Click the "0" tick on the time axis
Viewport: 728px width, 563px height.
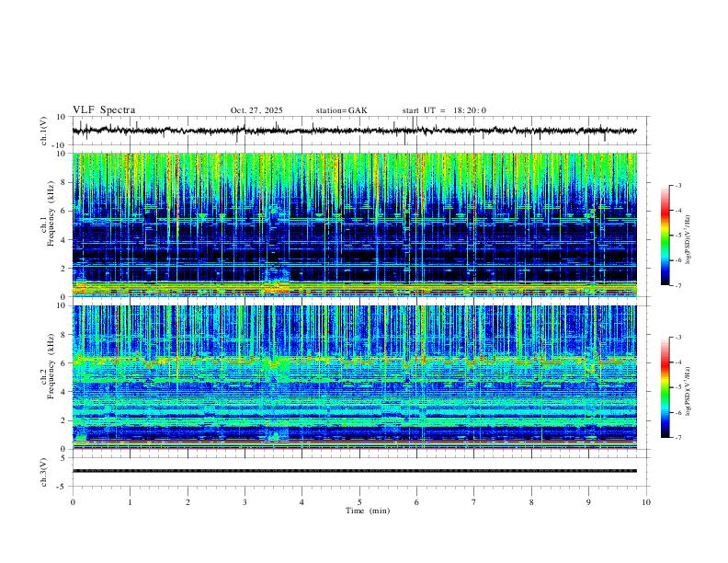[73, 502]
